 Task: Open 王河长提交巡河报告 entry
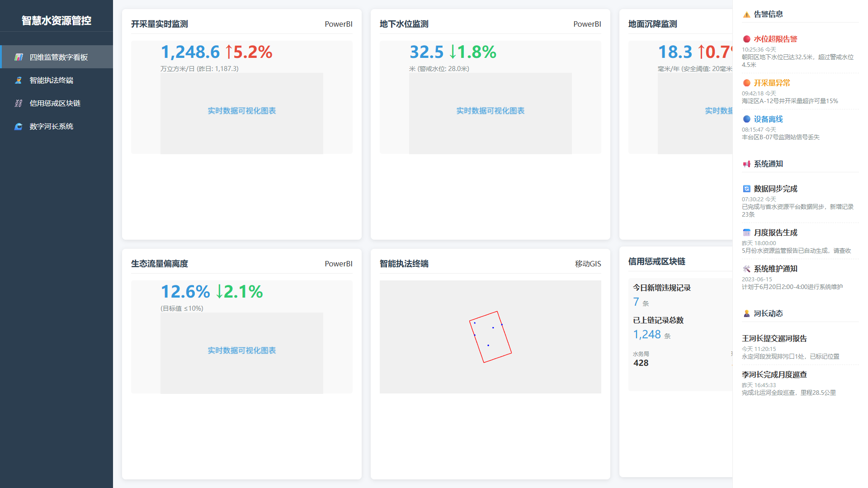click(774, 338)
